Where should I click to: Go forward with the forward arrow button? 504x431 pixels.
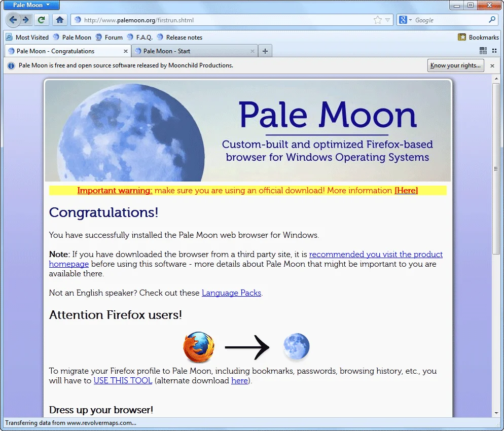(26, 20)
